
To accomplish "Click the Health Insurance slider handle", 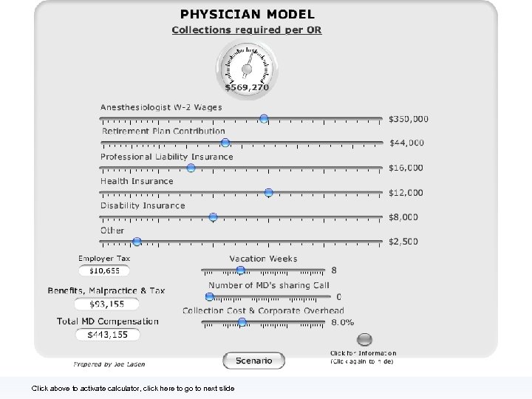I will click(x=268, y=192).
